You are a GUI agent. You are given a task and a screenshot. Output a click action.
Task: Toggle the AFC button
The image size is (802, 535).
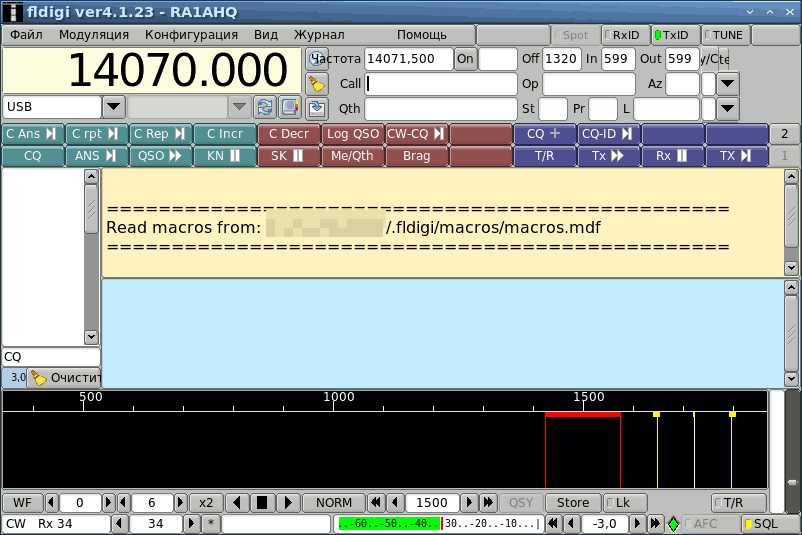tap(710, 524)
